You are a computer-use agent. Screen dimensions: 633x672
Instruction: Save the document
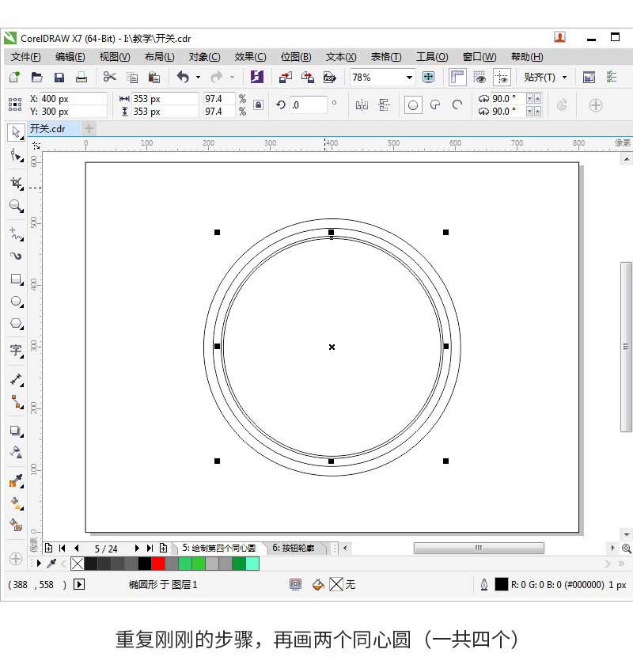(59, 77)
